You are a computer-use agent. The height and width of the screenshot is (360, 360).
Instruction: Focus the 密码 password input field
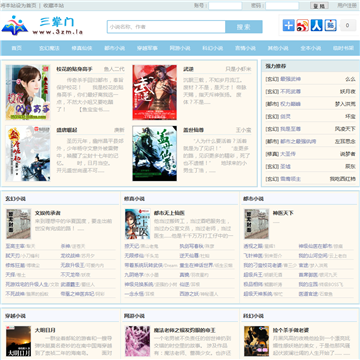[282, 6]
